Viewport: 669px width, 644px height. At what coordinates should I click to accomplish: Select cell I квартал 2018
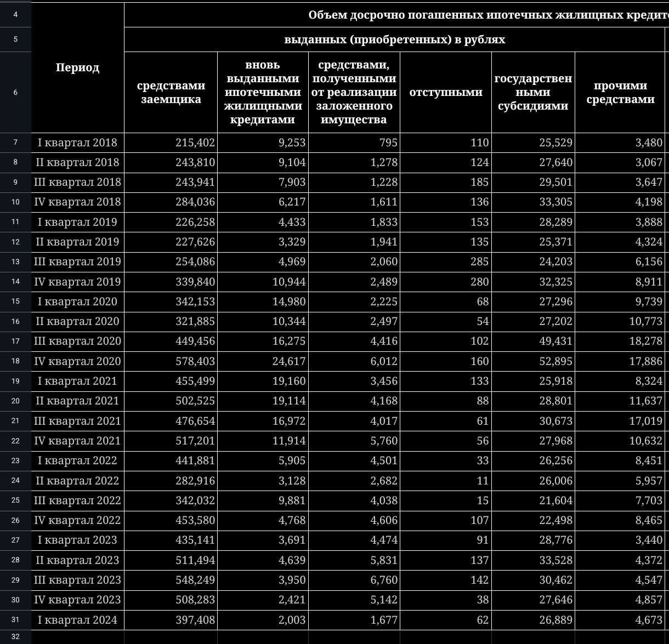coord(78,143)
